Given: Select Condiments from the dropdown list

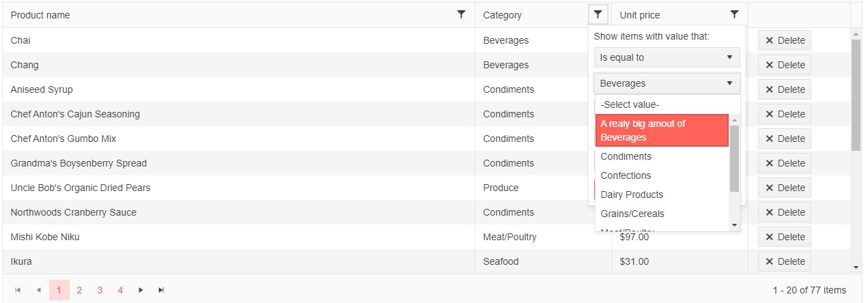Looking at the screenshot, I should (626, 156).
